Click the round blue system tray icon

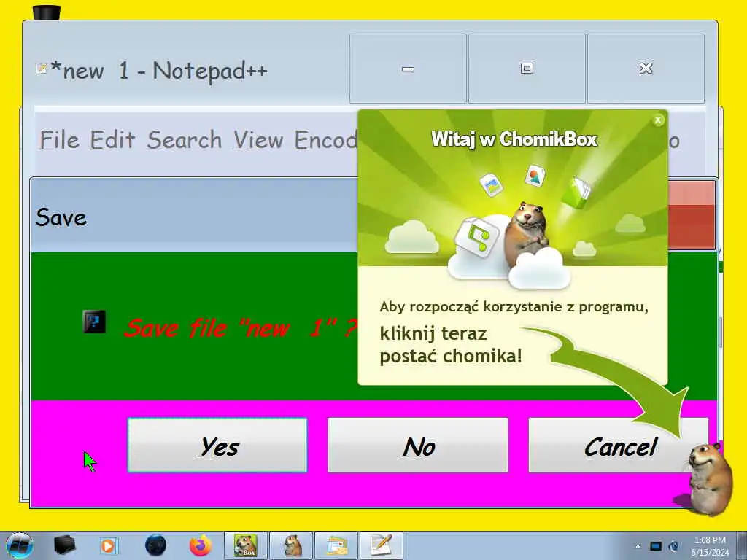tap(674, 546)
